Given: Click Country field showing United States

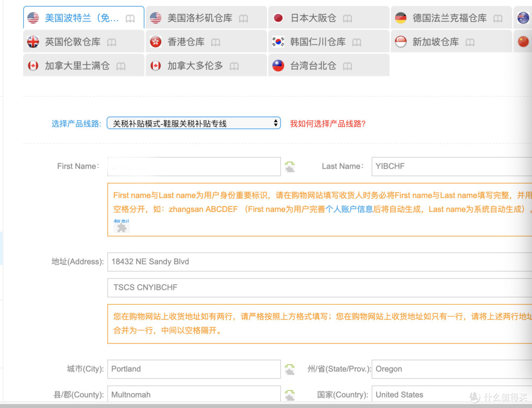Looking at the screenshot, I should (452, 394).
